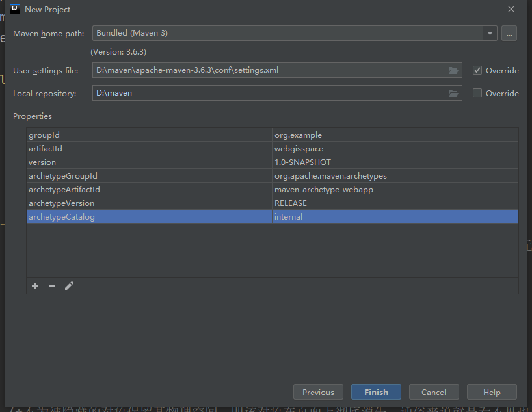Click the edit property pencil icon
532x412 pixels.
pos(69,286)
